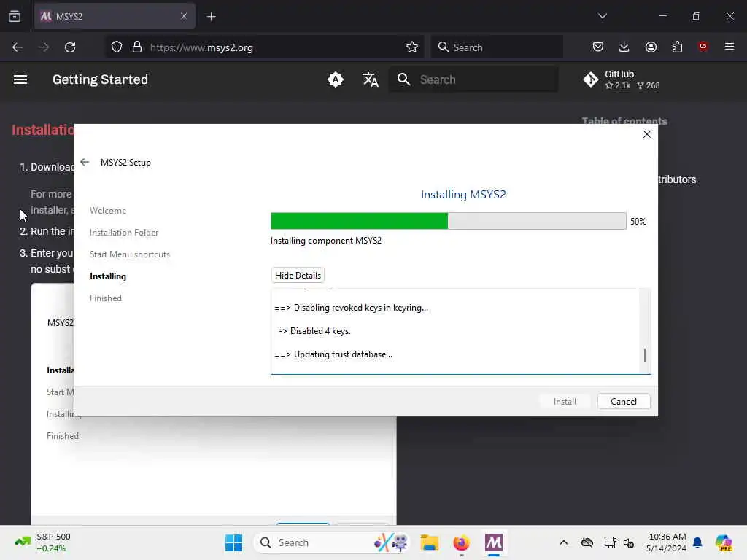Toggle site color theme icon

coord(336,79)
